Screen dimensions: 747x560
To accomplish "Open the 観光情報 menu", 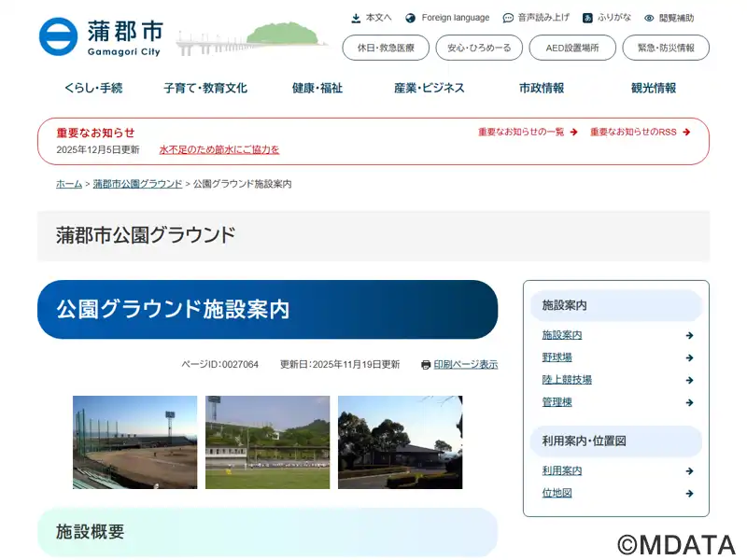I will click(x=654, y=89).
